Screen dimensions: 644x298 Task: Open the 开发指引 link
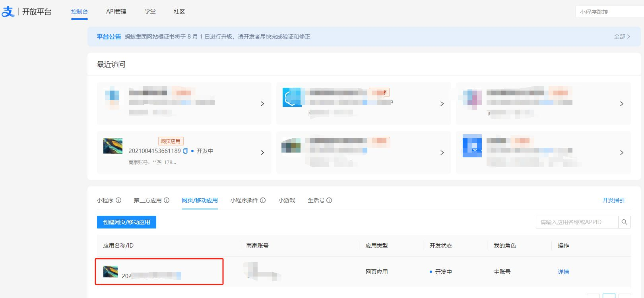(613, 200)
